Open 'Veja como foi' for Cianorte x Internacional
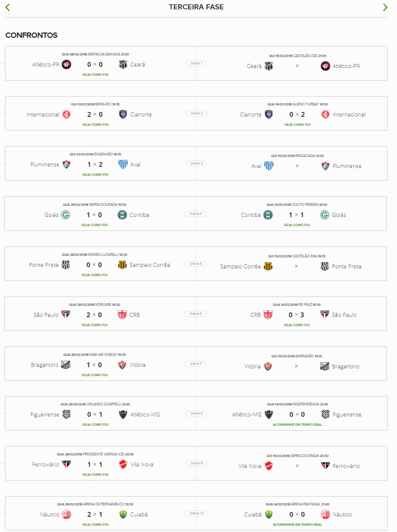 [x=297, y=125]
